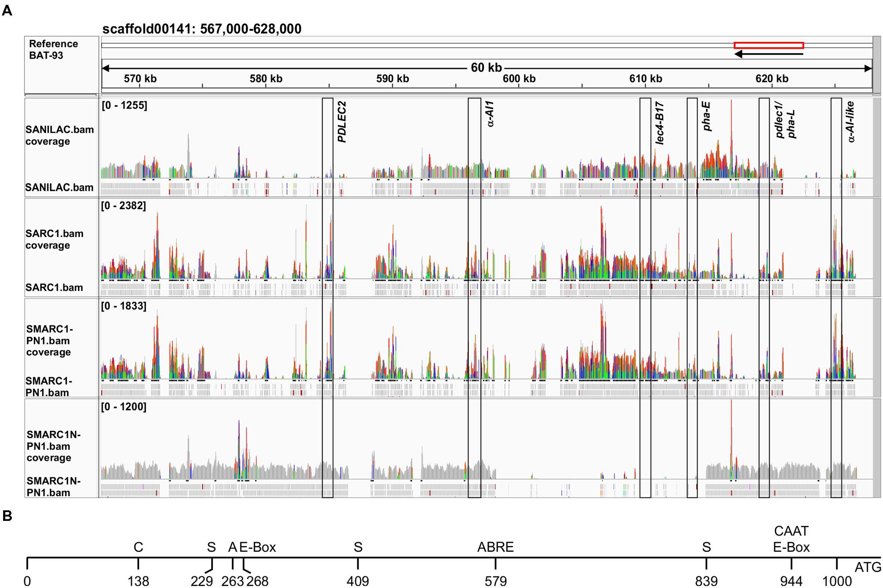Click the 600 kb ruler label
This screenshot has width=883, height=588.
(519, 79)
